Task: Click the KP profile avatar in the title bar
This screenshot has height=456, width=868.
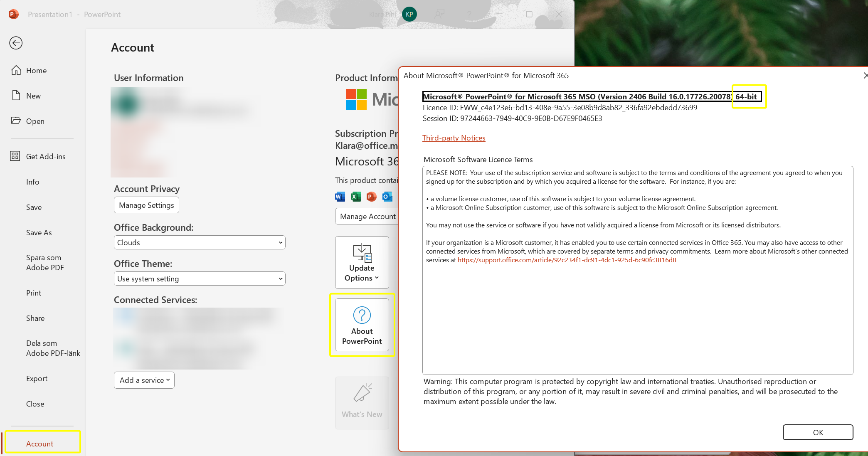Action: point(409,14)
